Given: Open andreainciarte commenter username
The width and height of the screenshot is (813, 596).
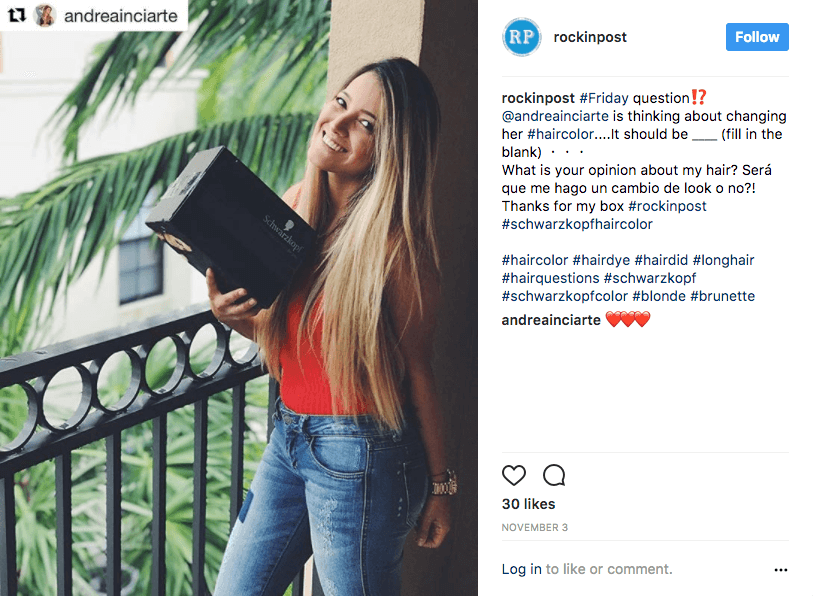Looking at the screenshot, I should 551,320.
